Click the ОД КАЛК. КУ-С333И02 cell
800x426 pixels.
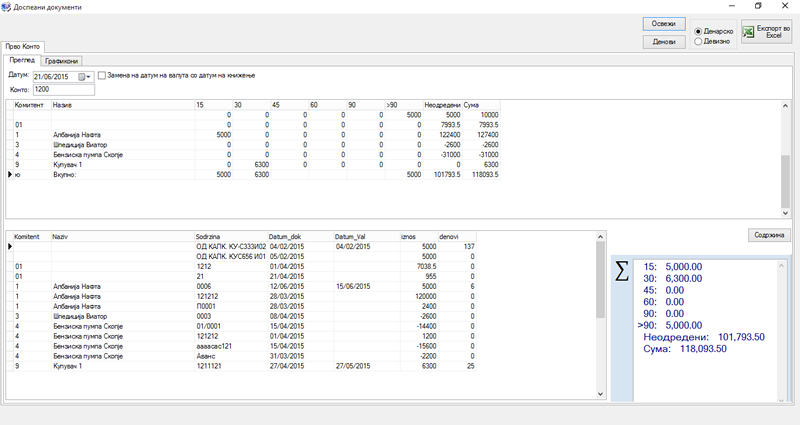tap(231, 246)
